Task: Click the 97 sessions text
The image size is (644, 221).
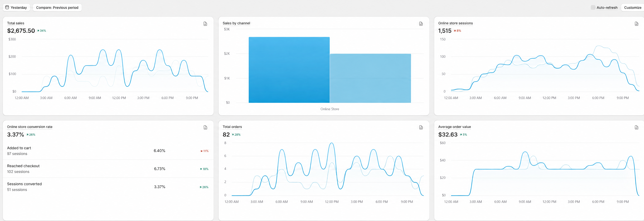Action: pyautogui.click(x=17, y=154)
